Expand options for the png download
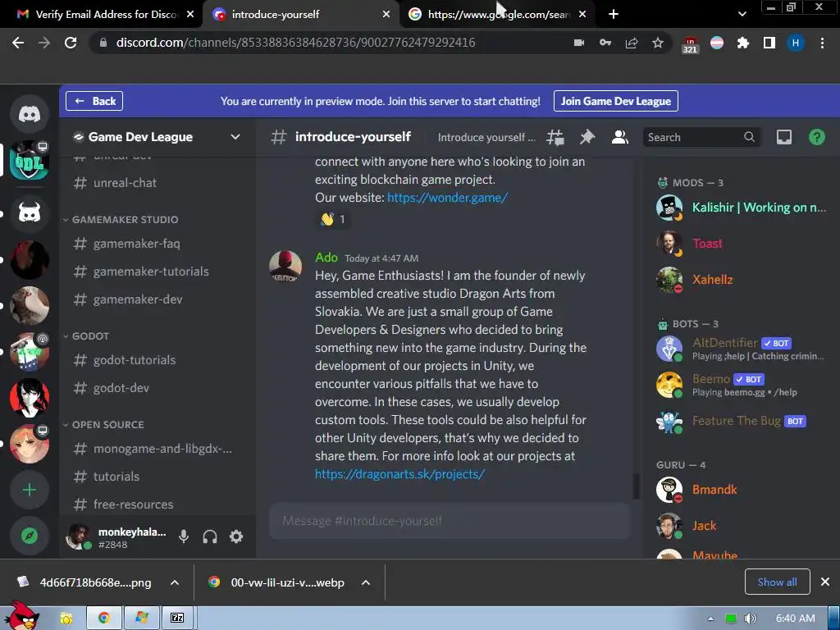 (175, 583)
